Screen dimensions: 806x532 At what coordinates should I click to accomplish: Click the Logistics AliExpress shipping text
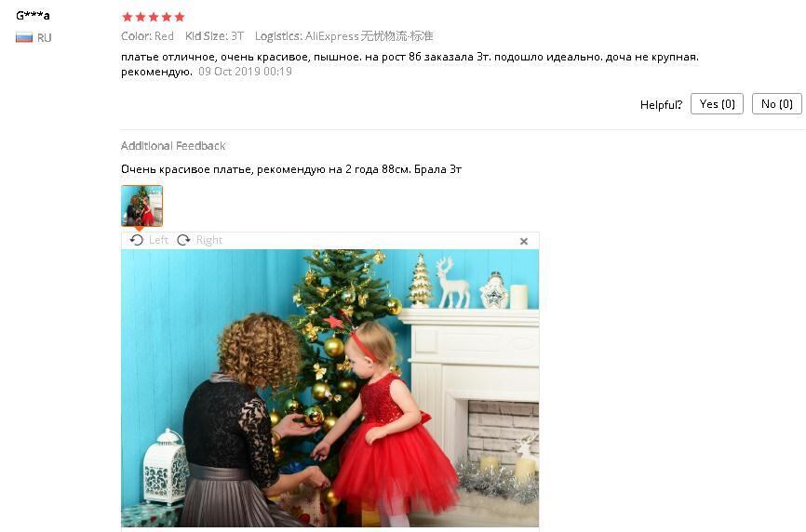(343, 36)
